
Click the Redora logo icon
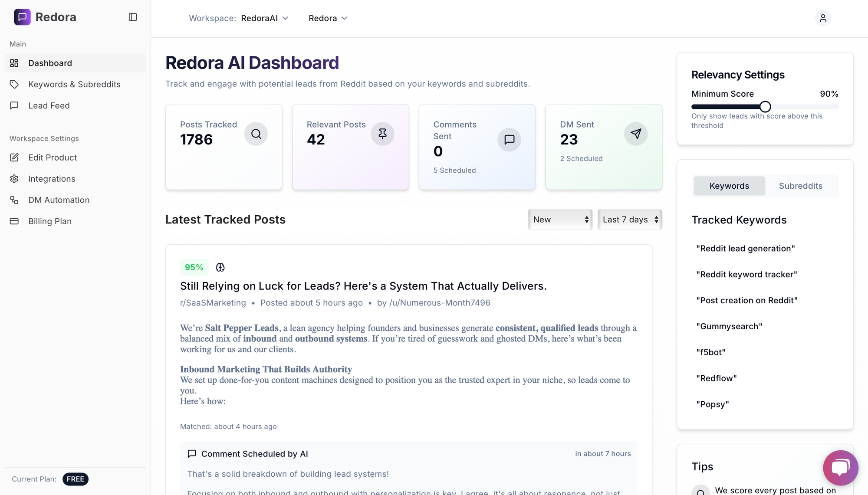(22, 17)
